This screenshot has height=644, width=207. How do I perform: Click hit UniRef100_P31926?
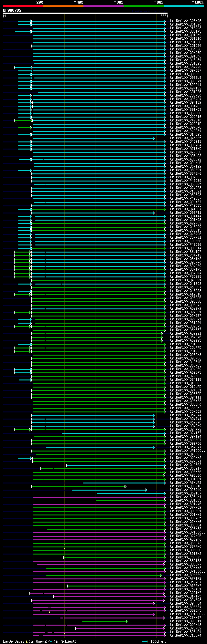(186, 42)
